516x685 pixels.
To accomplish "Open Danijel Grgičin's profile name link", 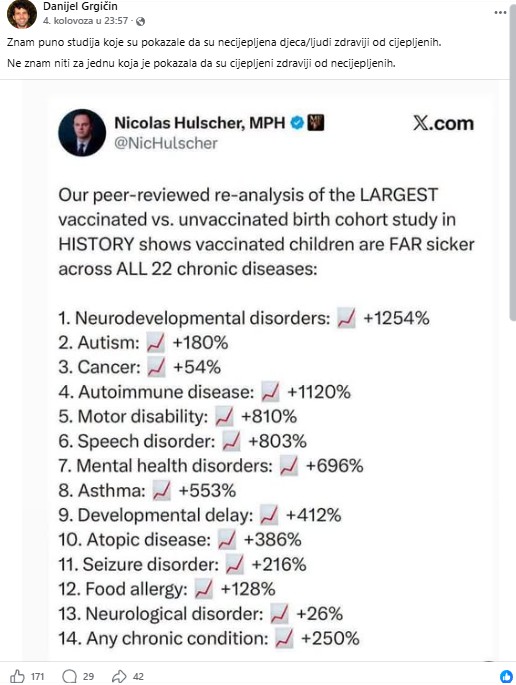I will (80, 7).
